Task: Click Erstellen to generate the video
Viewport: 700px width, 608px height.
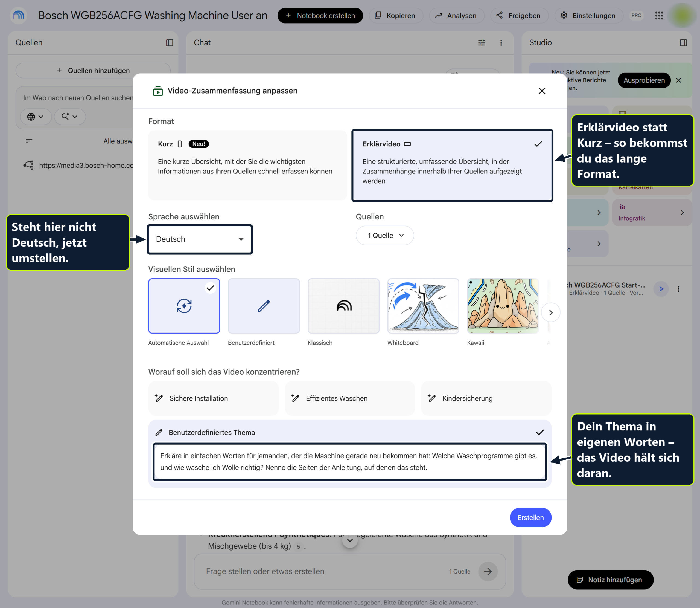Action: click(x=530, y=517)
